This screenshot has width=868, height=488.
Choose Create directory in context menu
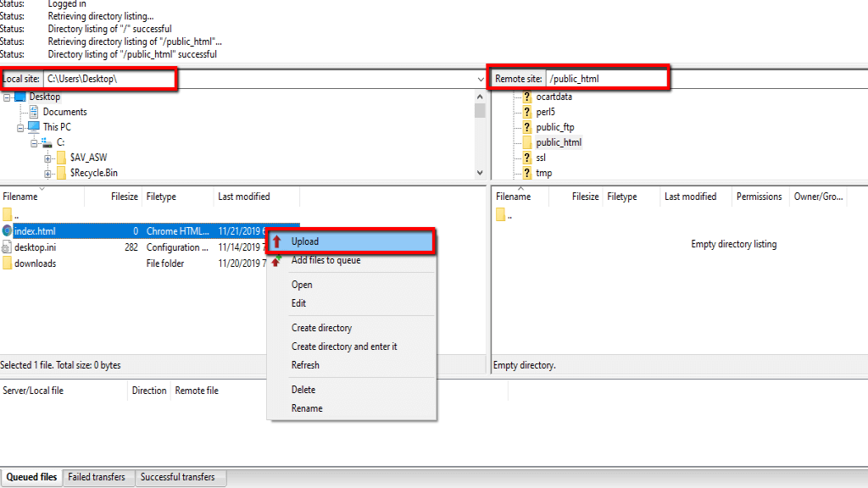352,328
